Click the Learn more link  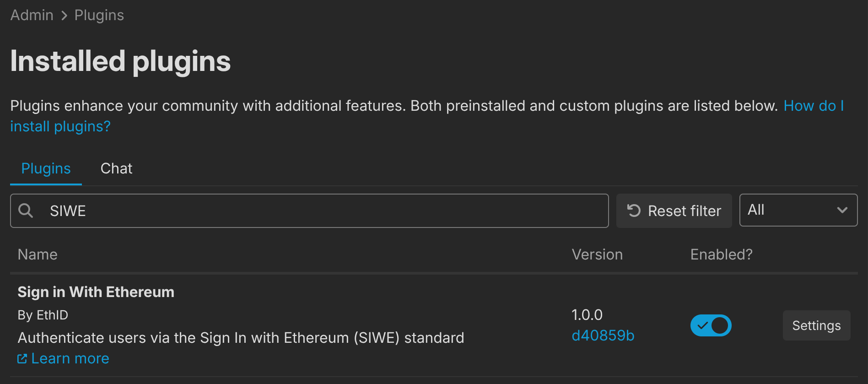pyautogui.click(x=70, y=358)
